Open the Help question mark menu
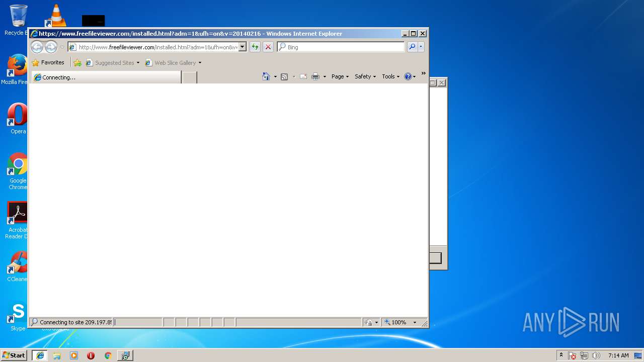The height and width of the screenshot is (362, 644). click(x=410, y=76)
